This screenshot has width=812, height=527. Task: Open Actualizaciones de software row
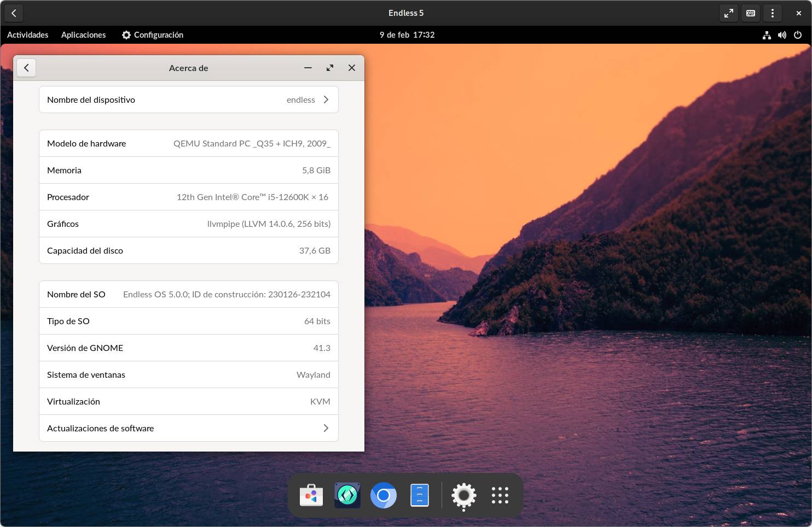click(x=189, y=428)
